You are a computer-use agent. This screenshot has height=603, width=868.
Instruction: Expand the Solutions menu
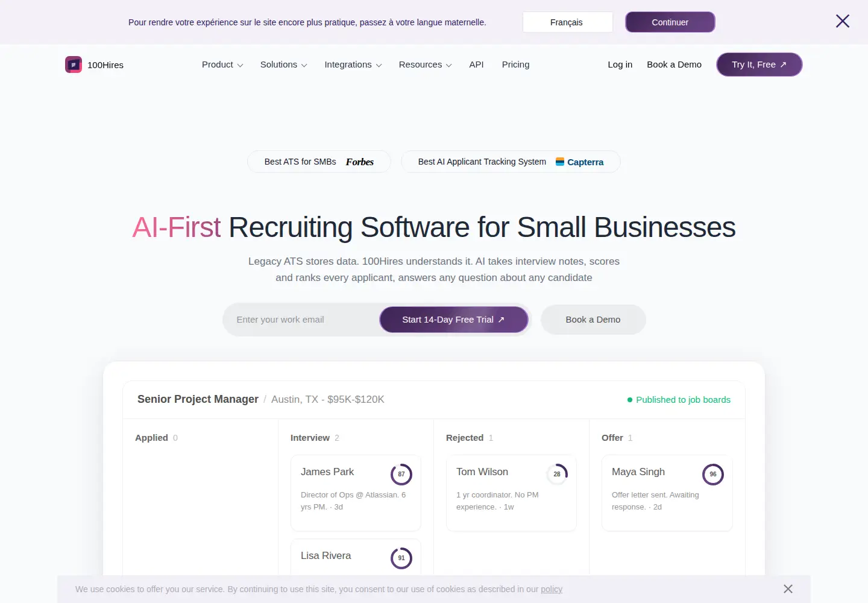[284, 65]
